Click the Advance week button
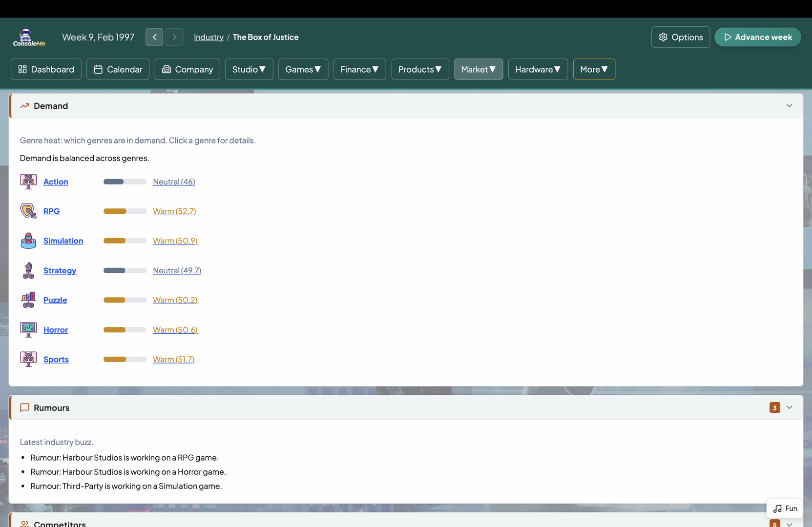Viewport: 812px width, 527px height. (x=757, y=37)
